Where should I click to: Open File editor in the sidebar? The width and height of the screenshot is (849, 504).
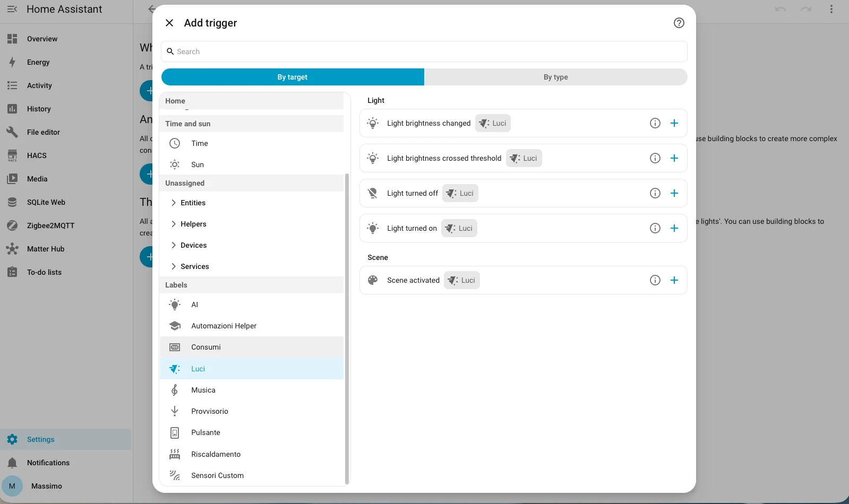66,132
